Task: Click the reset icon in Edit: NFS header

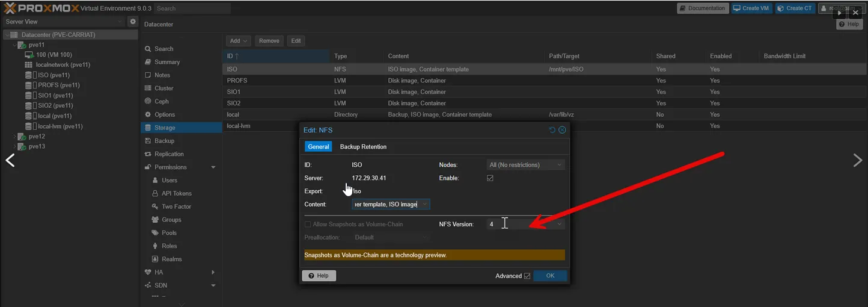Action: point(552,130)
